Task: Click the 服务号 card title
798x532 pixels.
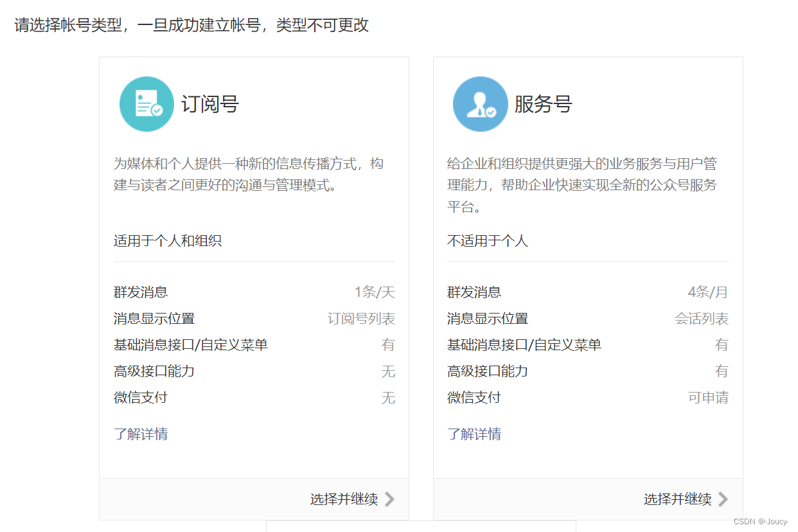Action: pyautogui.click(x=544, y=104)
